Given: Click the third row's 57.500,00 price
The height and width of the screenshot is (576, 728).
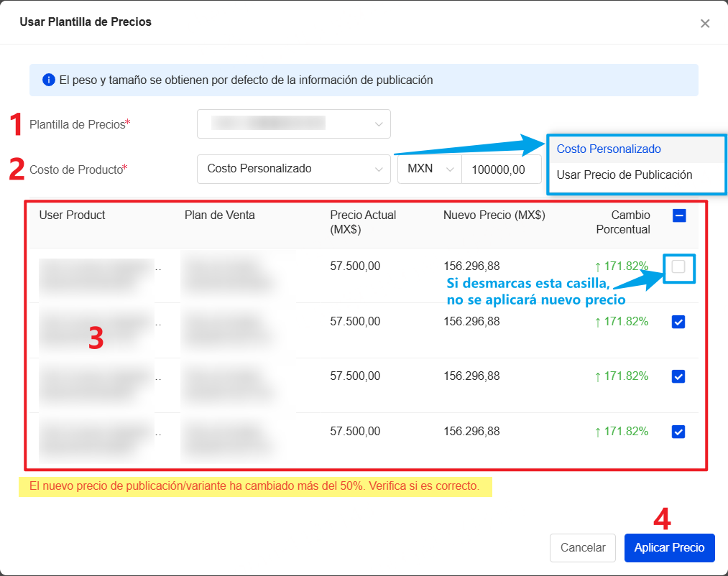Looking at the screenshot, I should click(x=355, y=376).
